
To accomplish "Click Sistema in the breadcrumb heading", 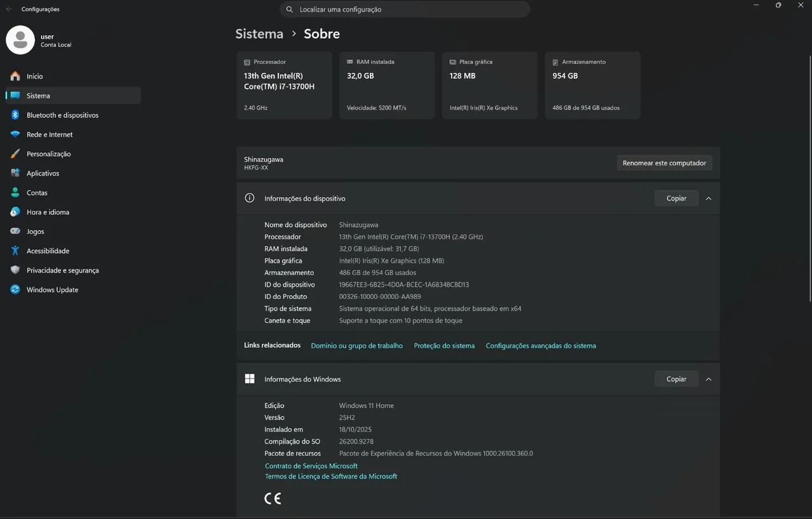I will pos(259,34).
